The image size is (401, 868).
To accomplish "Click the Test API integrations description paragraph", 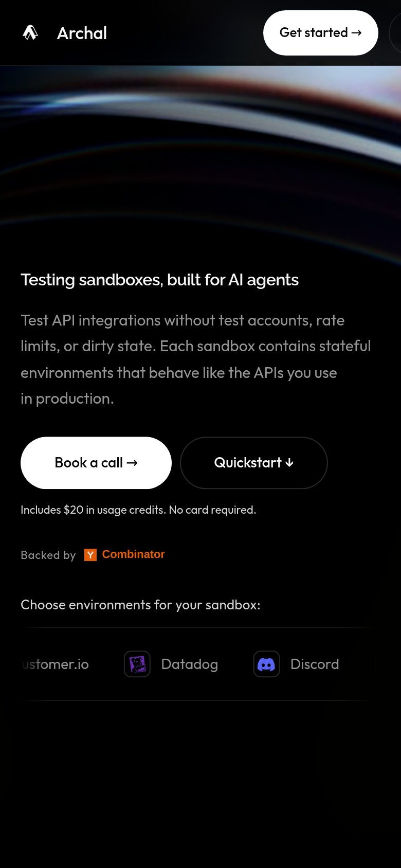I will (196, 359).
